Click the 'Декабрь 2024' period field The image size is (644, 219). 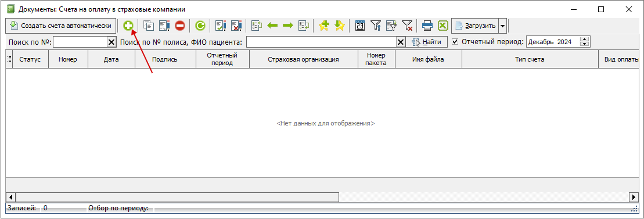click(553, 42)
